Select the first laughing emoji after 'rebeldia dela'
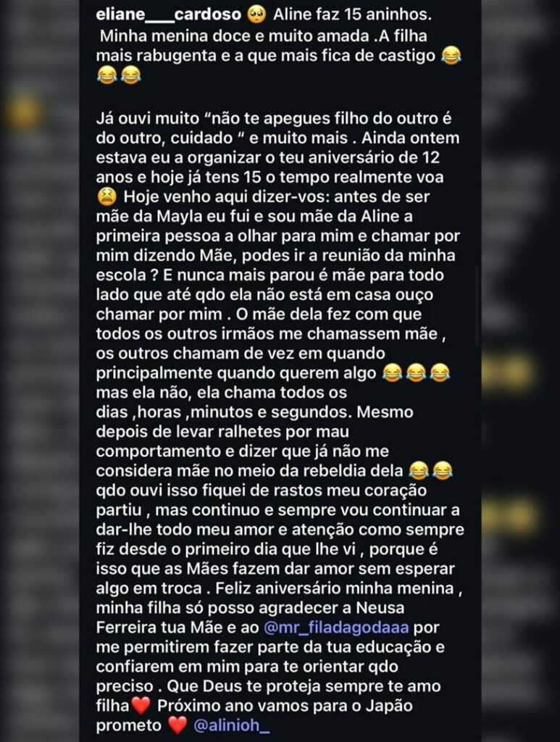Viewport: 560px width, 742px height. tap(418, 471)
